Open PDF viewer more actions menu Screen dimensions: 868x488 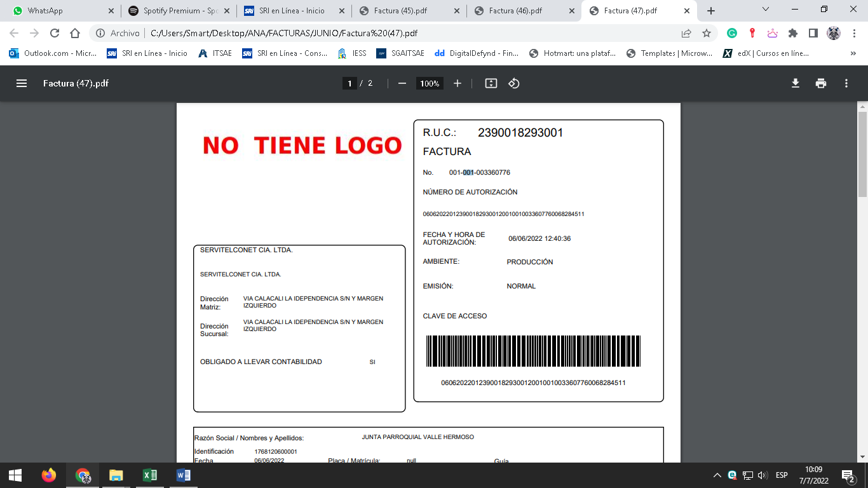846,83
